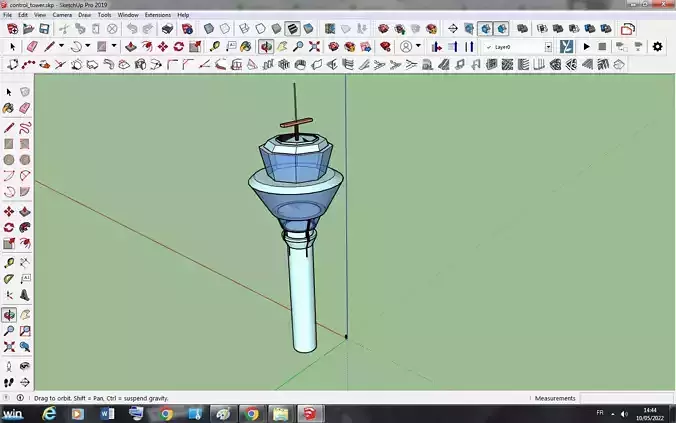This screenshot has height=423, width=676.
Task: Pick the Freehand drawing tool
Action: pos(25,128)
